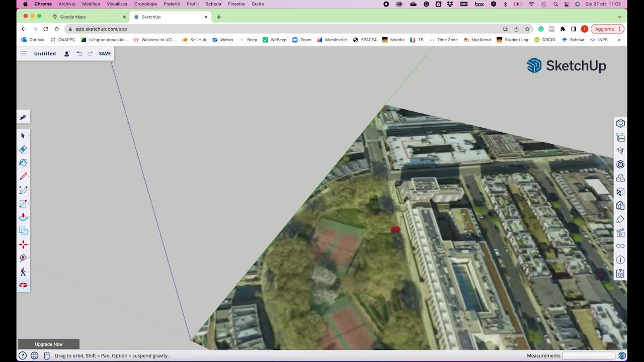Viewport: 644px width, 362px height.
Task: Open the Styles panel
Action: pyautogui.click(x=620, y=206)
